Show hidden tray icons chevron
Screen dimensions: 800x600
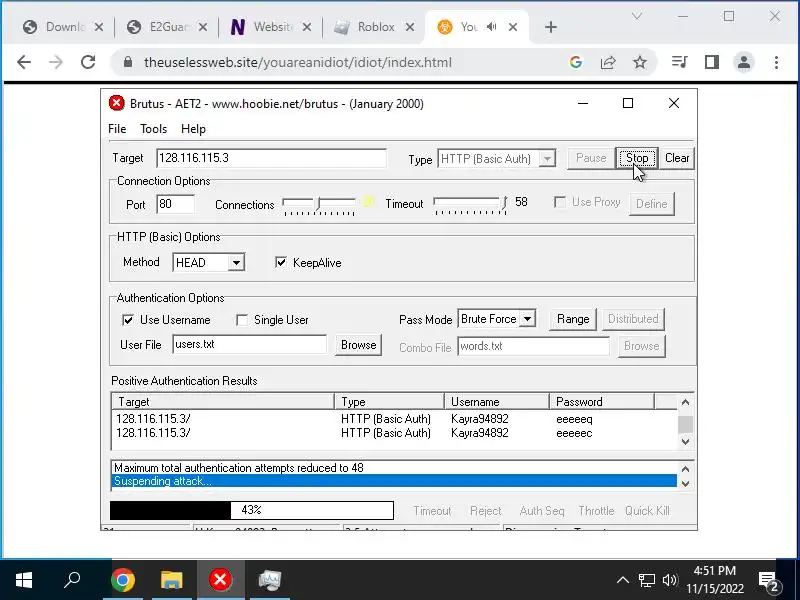pyautogui.click(x=622, y=580)
